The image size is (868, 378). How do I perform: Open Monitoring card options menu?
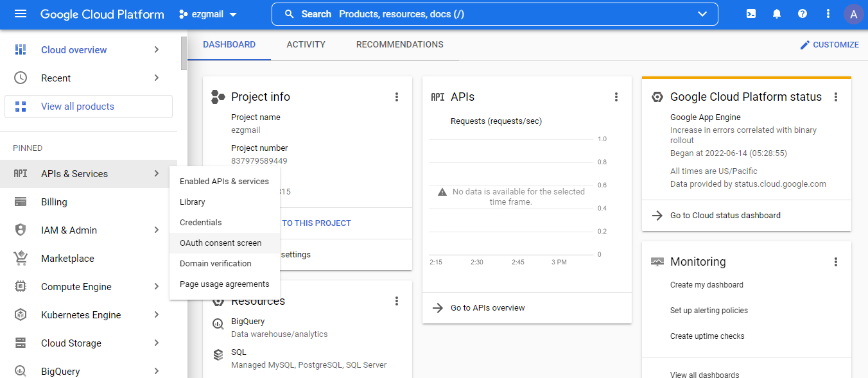[x=836, y=262]
